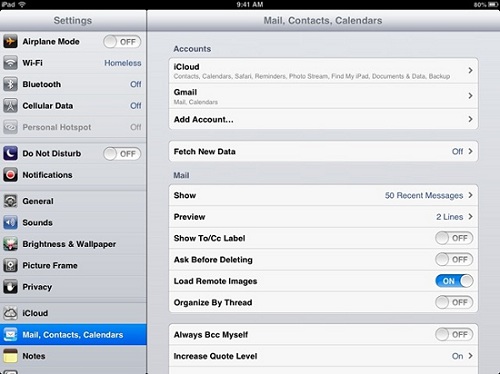This screenshot has width=500, height=374.
Task: Tap the Picture Frame icon
Action: [x=10, y=265]
